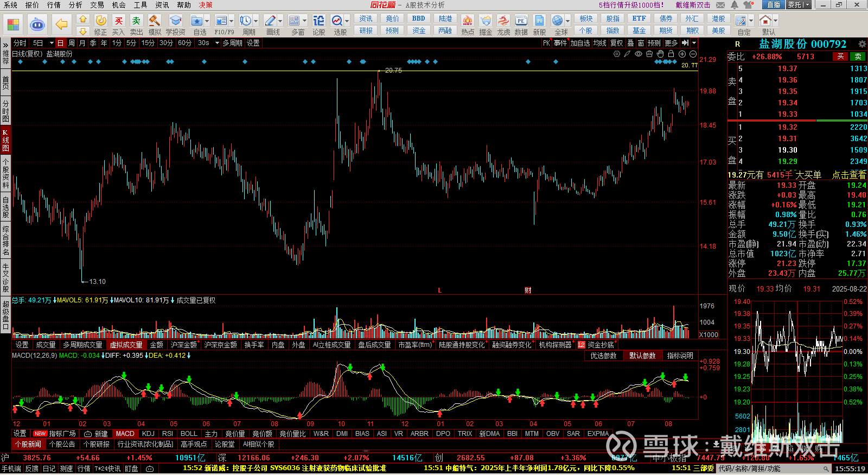This screenshot has height=475, width=868.
Task: Toggle 窗 window mode
Action: coord(641,43)
